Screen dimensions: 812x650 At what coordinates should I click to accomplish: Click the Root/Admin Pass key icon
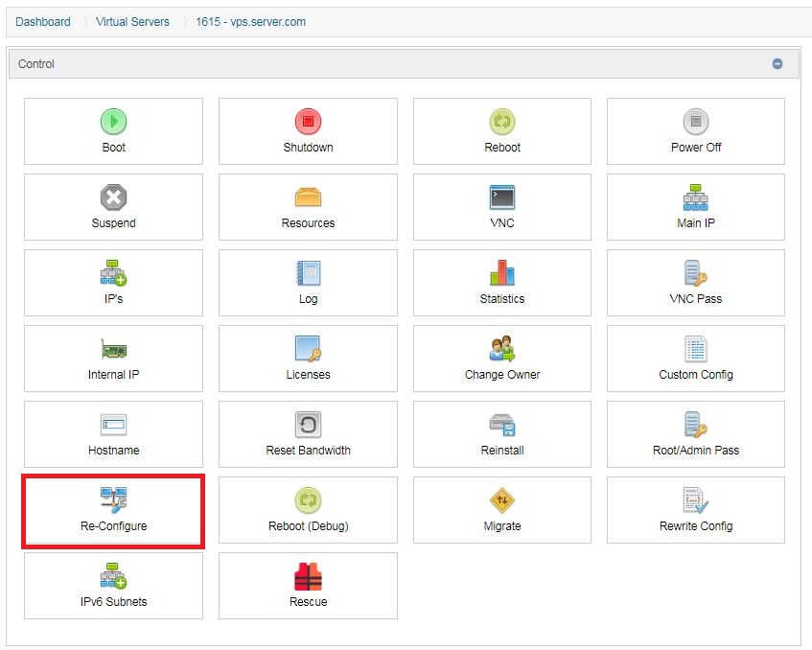pyautogui.click(x=696, y=425)
